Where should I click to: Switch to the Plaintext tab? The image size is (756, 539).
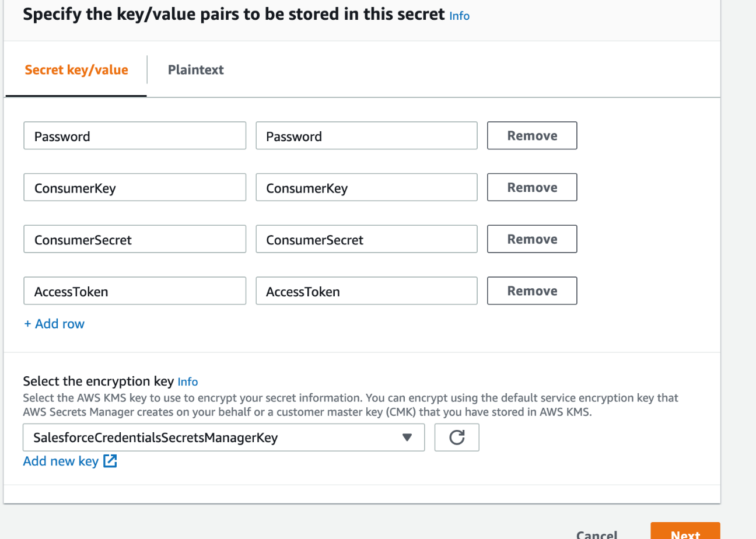coord(196,70)
